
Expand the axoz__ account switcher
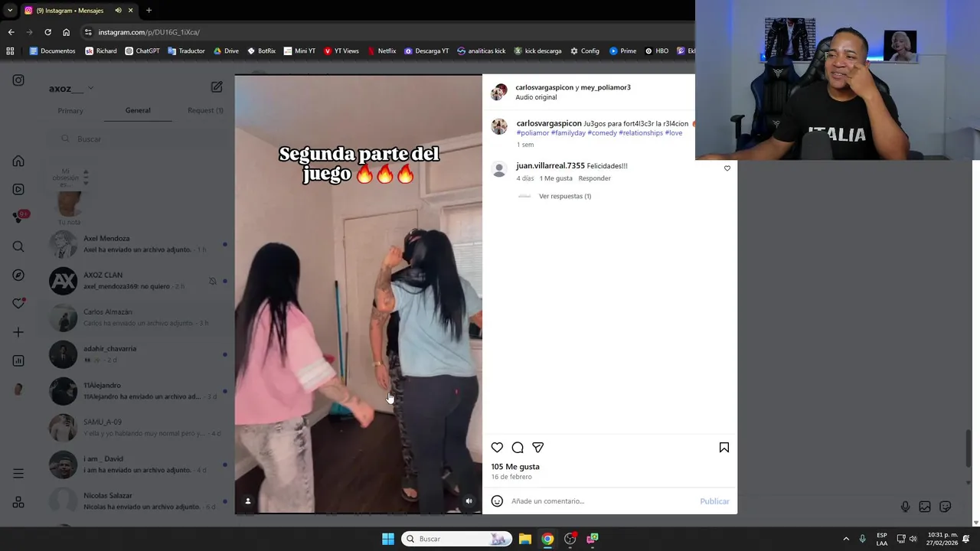(x=70, y=88)
